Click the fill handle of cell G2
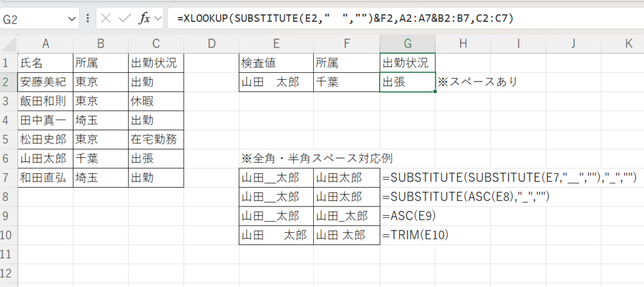The width and height of the screenshot is (644, 287). [x=435, y=92]
